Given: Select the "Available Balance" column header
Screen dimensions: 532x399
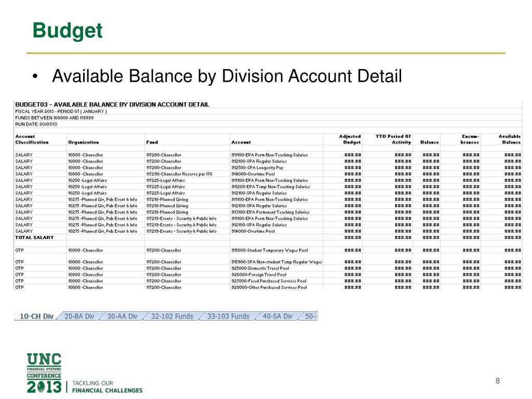Looking at the screenshot, I should (x=510, y=139).
